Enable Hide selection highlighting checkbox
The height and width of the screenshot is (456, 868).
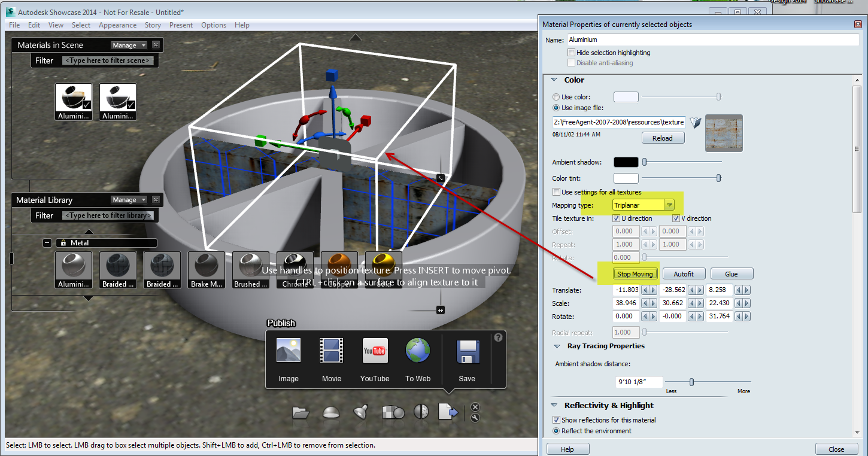(571, 53)
